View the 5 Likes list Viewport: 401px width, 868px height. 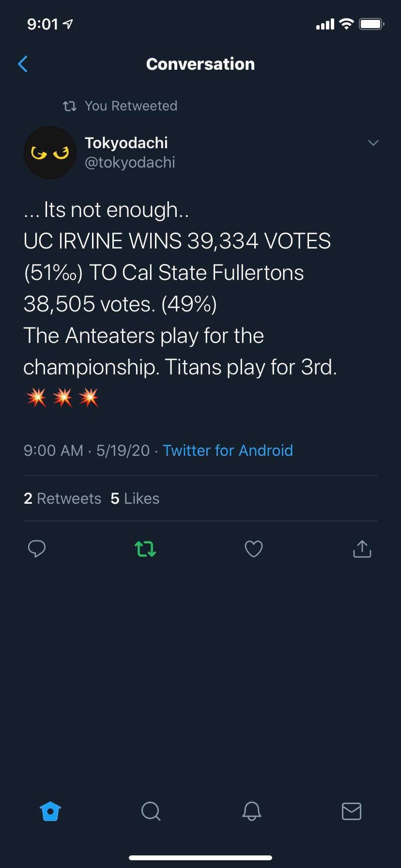pyautogui.click(x=135, y=498)
